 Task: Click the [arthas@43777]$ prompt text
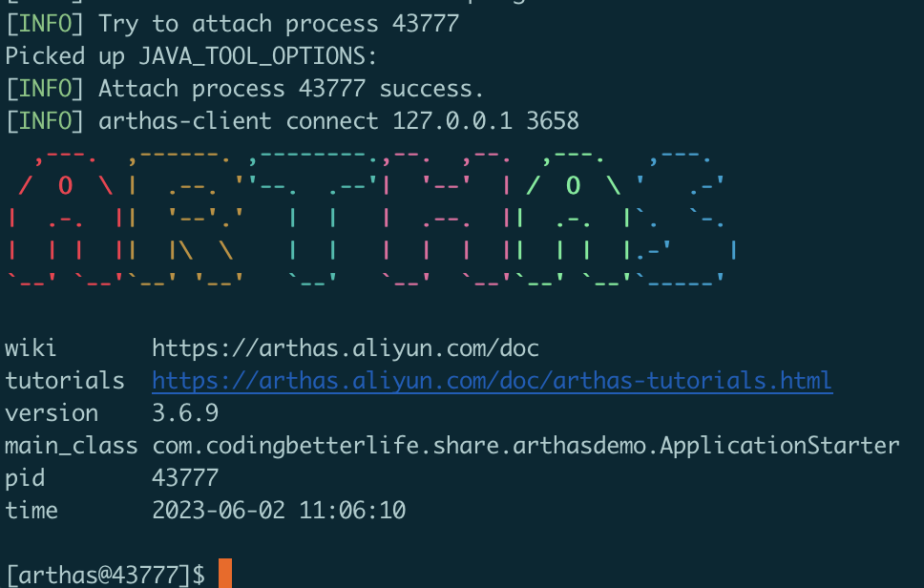(x=106, y=575)
